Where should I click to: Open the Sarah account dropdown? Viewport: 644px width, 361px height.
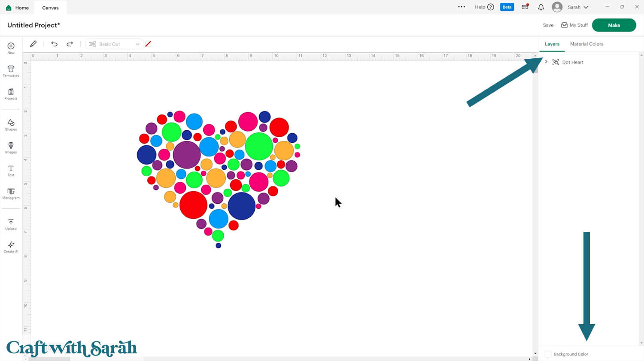point(578,7)
